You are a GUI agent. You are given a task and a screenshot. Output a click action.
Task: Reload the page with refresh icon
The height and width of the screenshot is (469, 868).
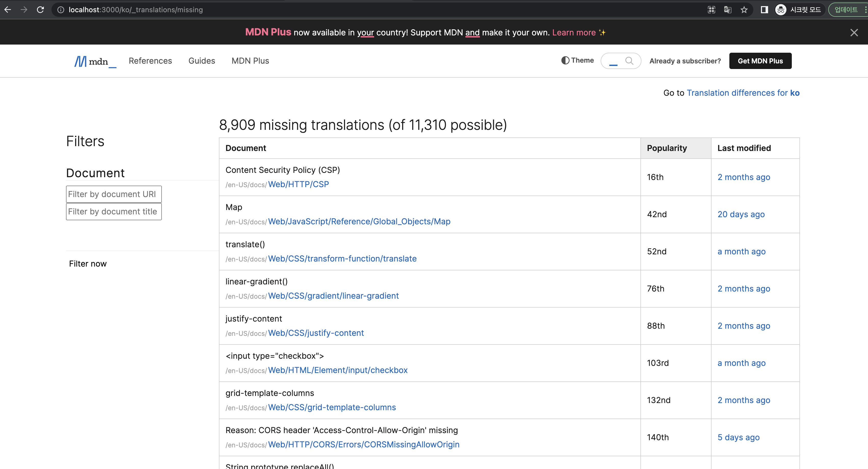click(x=41, y=10)
